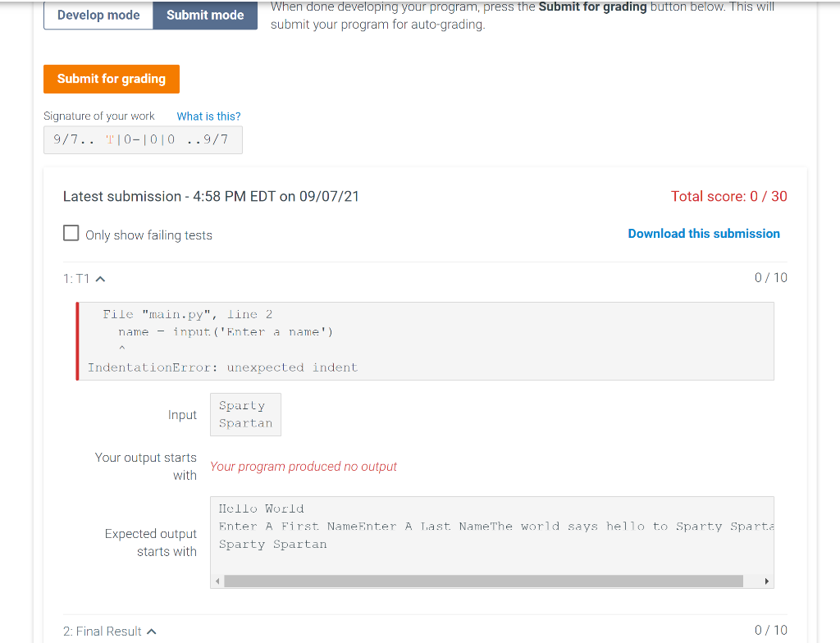Image resolution: width=840 pixels, height=643 pixels.
Task: Download this submission
Action: tap(704, 234)
